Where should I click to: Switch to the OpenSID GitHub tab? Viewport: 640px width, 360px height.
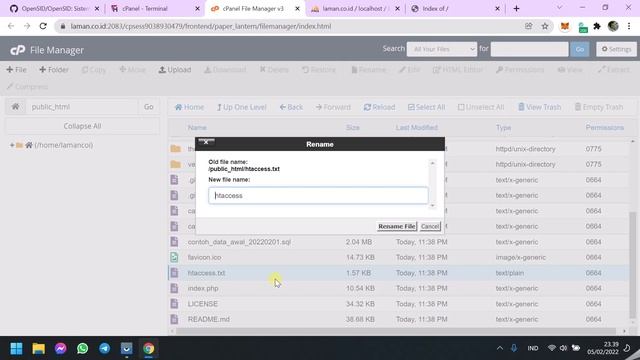(x=54, y=8)
